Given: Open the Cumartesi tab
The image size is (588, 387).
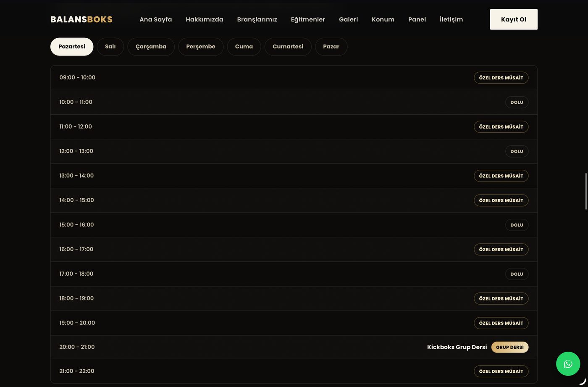Looking at the screenshot, I should 288,47.
